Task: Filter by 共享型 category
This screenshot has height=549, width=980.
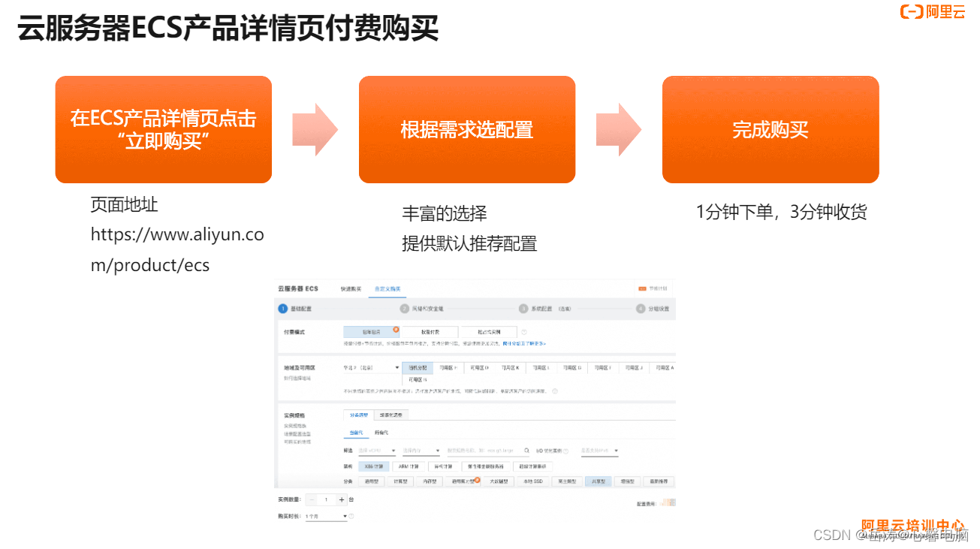Action: click(x=599, y=481)
